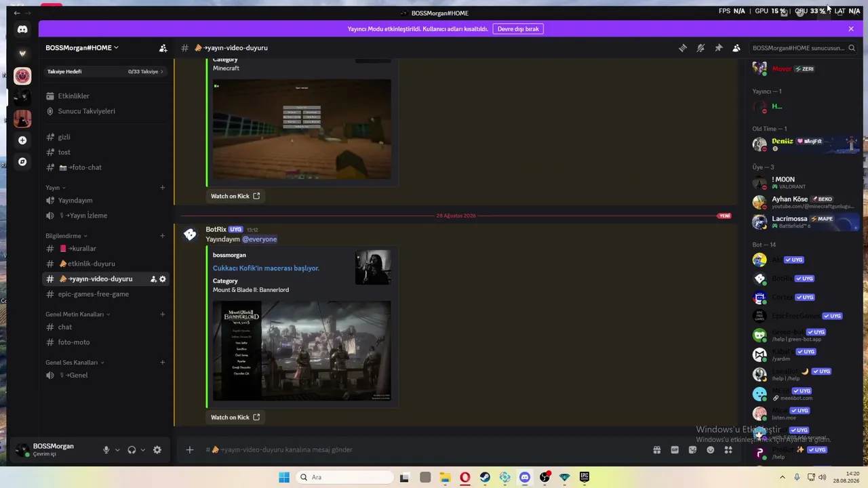Switch to the gizli channel
The height and width of the screenshot is (488, 868).
click(105, 137)
